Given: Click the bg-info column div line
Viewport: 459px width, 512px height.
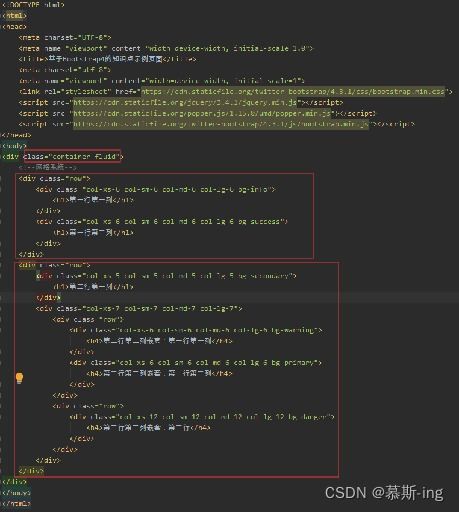Looking at the screenshot, I should [x=156, y=189].
